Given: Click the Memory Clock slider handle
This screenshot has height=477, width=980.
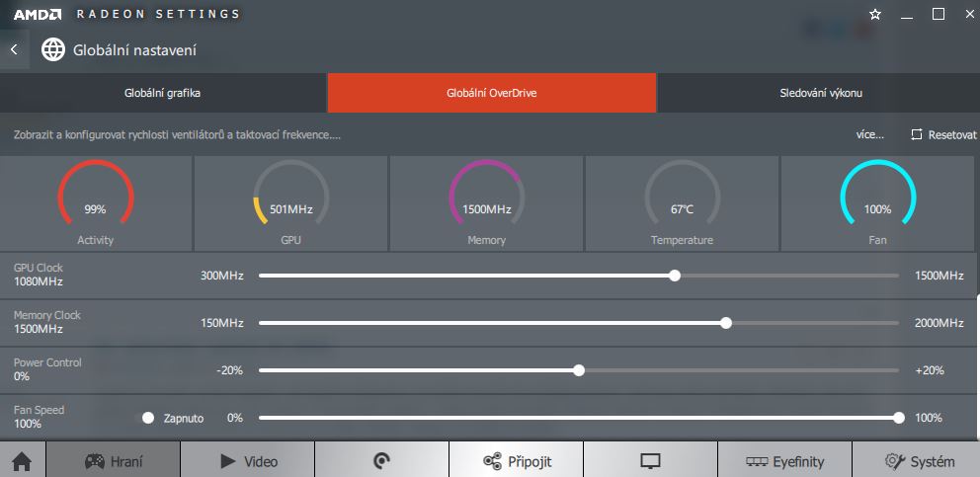Looking at the screenshot, I should (726, 323).
